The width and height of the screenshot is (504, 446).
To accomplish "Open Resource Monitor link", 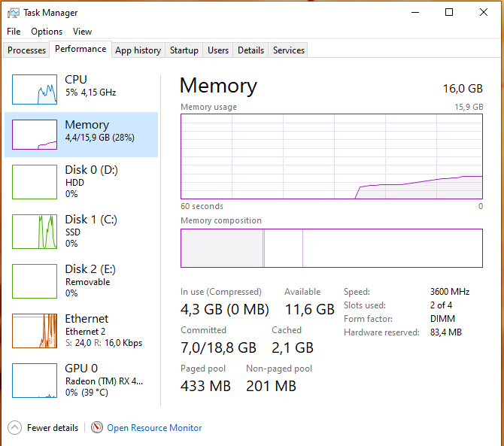I will coord(154,428).
